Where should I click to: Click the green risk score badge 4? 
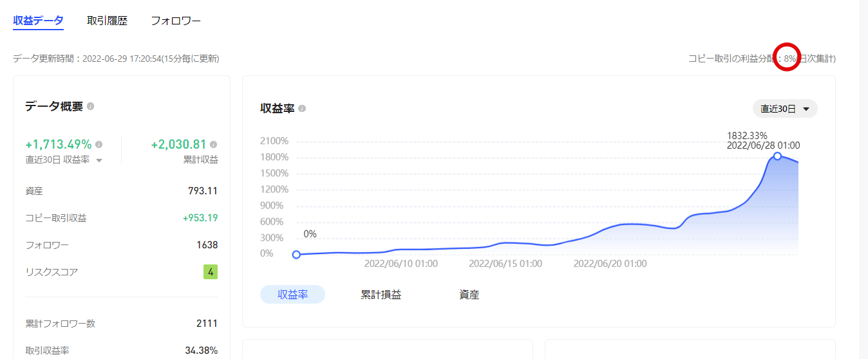(x=211, y=272)
